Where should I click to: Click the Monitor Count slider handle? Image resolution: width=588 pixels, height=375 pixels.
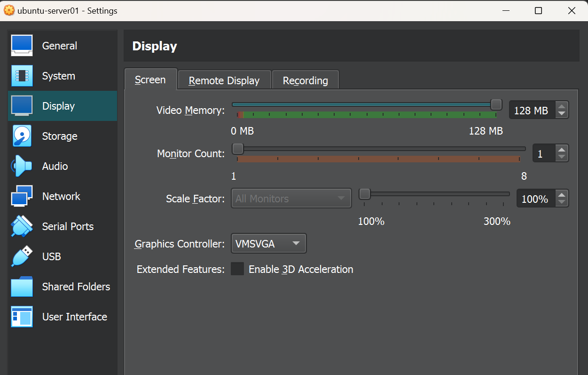238,149
